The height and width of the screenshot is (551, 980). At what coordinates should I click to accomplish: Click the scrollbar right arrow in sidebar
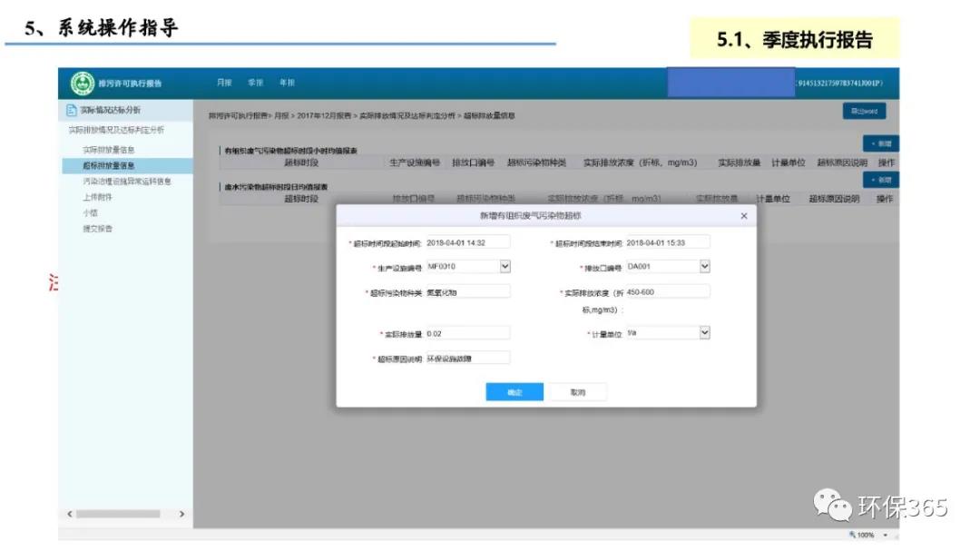(x=181, y=515)
